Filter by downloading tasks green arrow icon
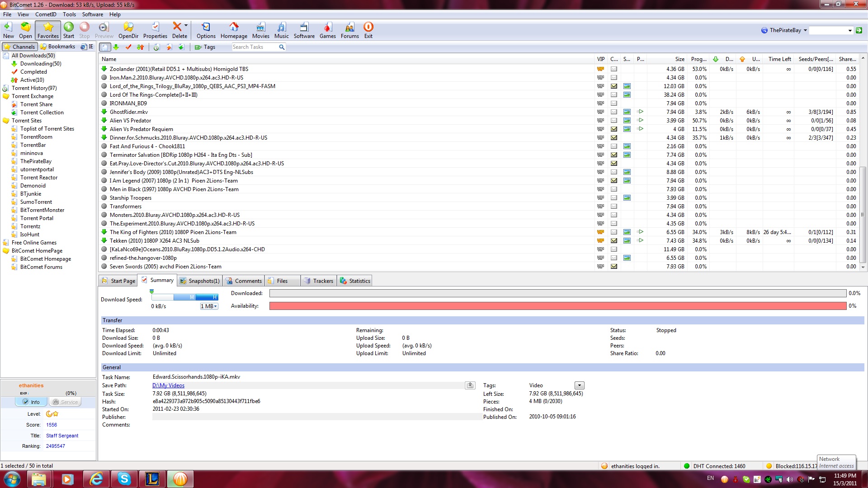Viewport: 868px width, 488px height. coord(116,47)
